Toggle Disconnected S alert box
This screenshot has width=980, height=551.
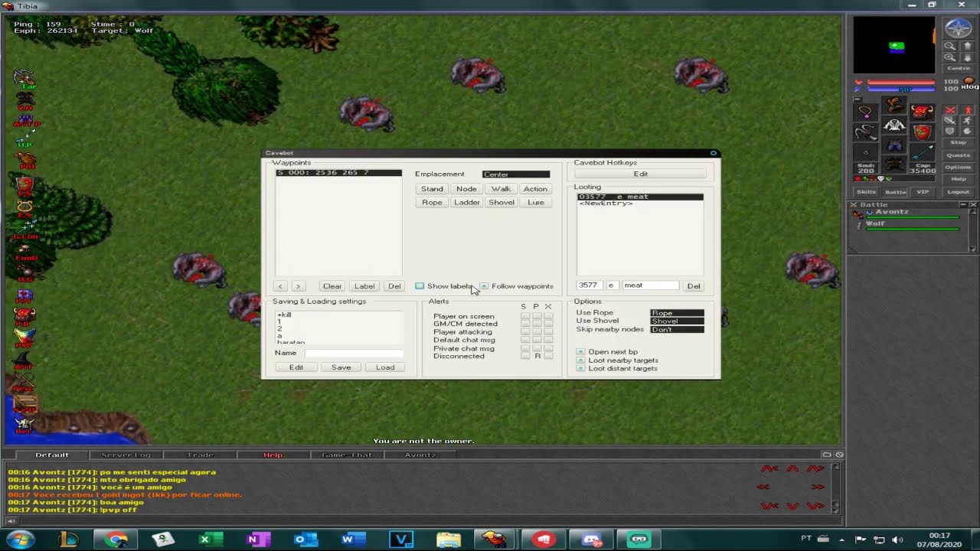(x=524, y=356)
